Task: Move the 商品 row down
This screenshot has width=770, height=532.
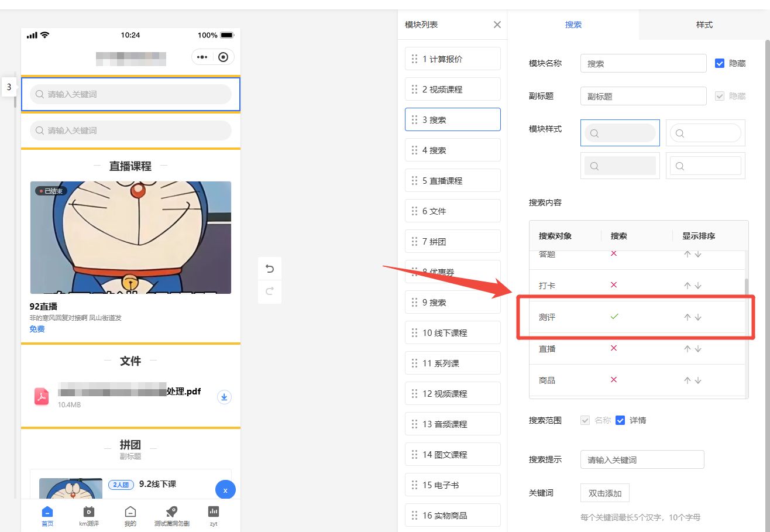Action: tap(698, 380)
